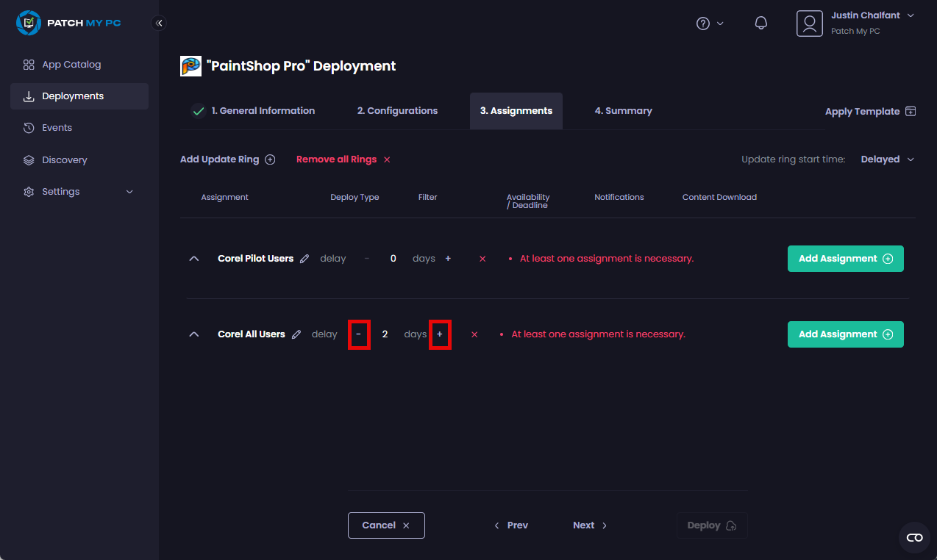Click Add Assignment for Corel Pilot Users
937x560 pixels.
tap(844, 258)
